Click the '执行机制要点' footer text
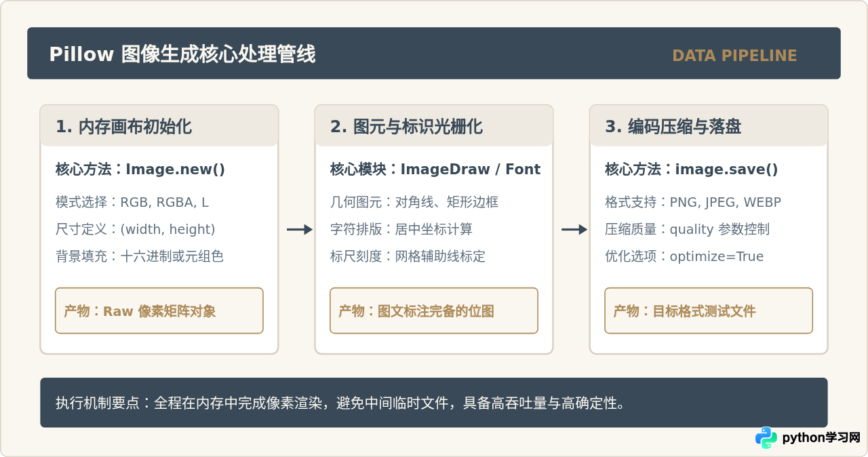868x457 pixels. tap(340, 403)
